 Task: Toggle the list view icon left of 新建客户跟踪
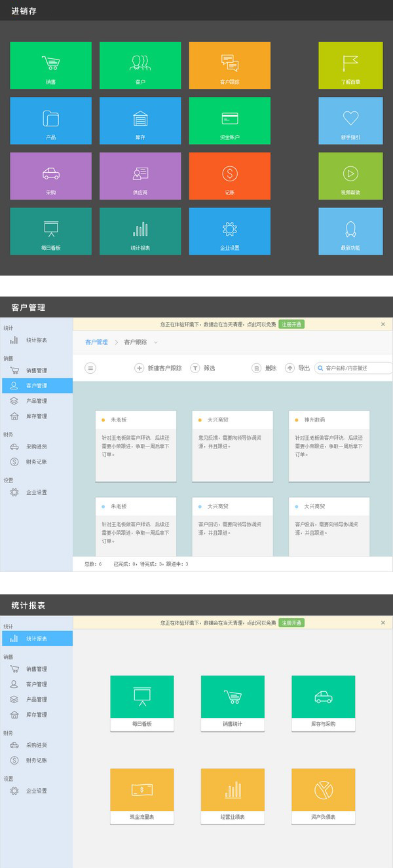tap(90, 369)
